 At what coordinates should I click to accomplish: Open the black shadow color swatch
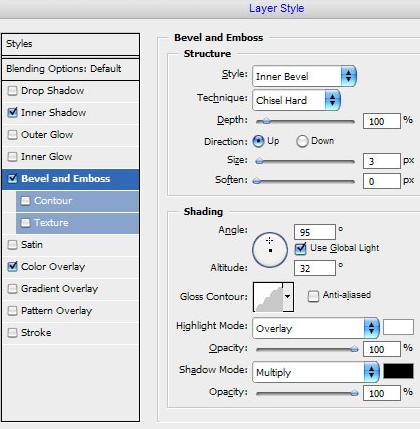click(x=398, y=371)
